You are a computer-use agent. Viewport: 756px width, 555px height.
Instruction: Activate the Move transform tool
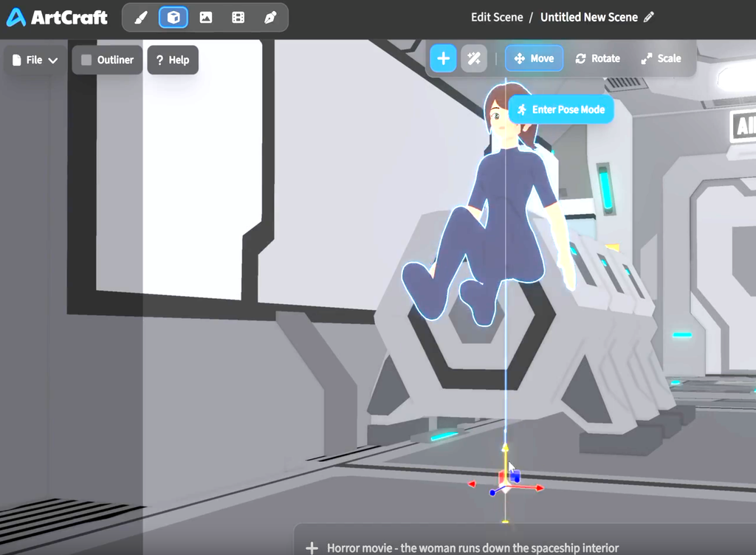535,59
